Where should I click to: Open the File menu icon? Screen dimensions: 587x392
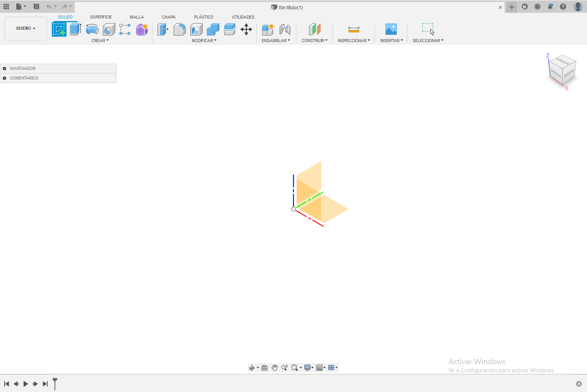tap(21, 7)
